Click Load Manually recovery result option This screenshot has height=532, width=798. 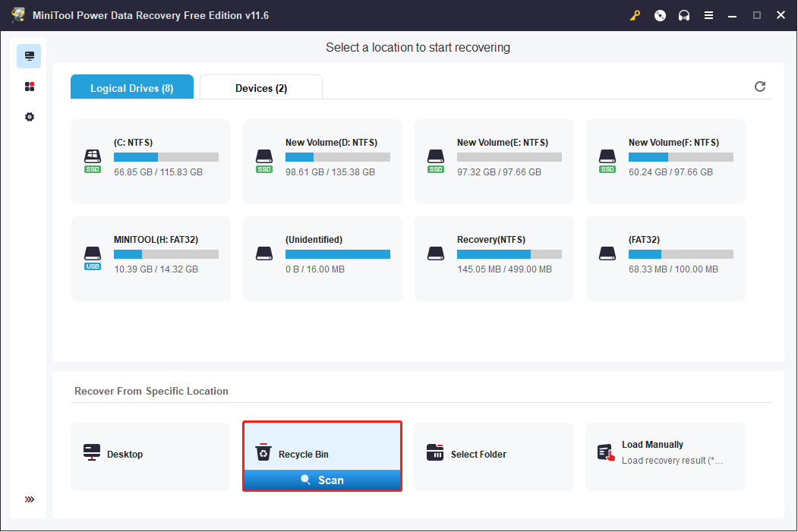pos(665,457)
